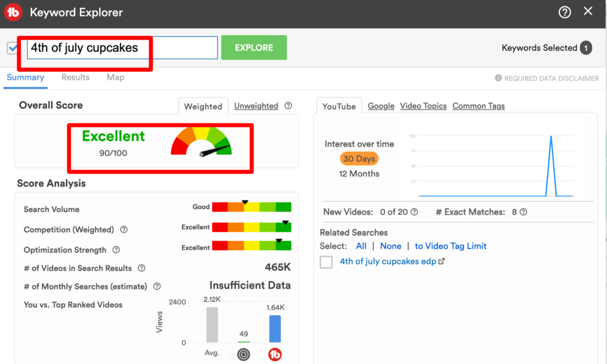Open the Google trends tab
Viewport: 607px width, 364px height.
[381, 106]
